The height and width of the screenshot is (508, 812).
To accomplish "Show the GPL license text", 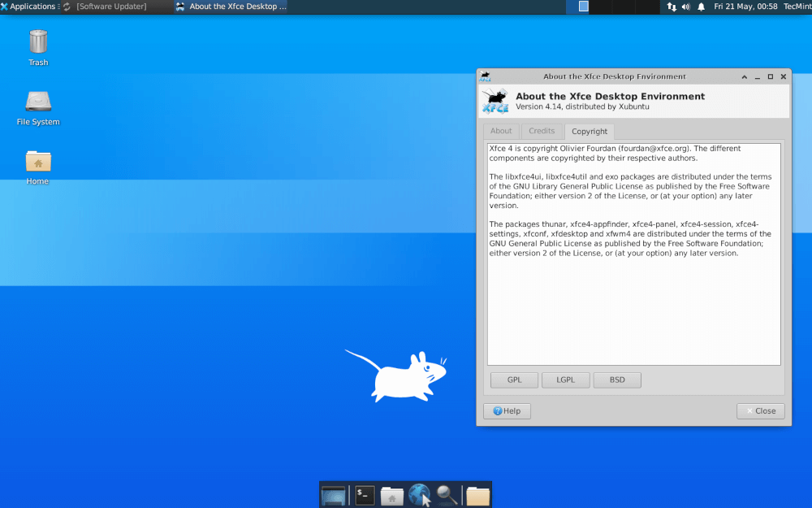I will 515,380.
